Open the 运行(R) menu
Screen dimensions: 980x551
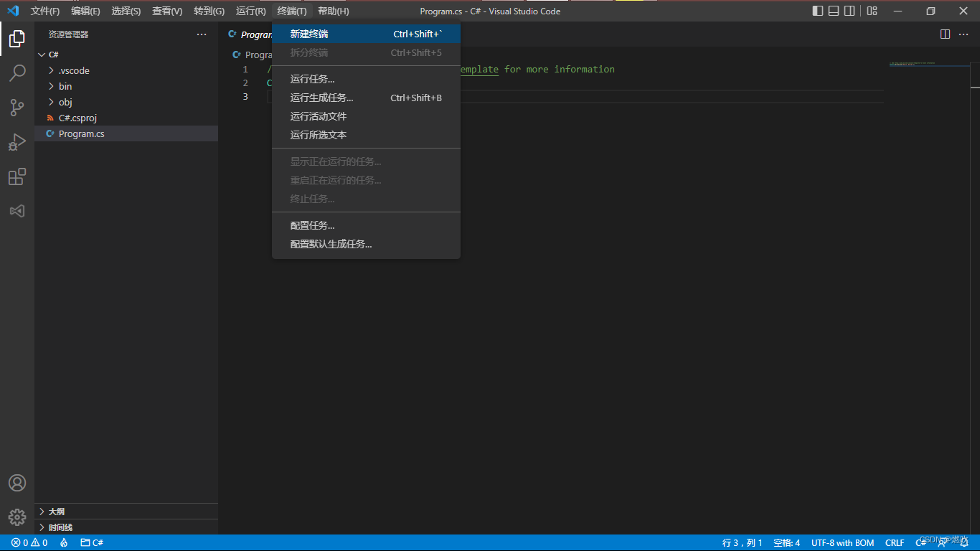pos(251,11)
